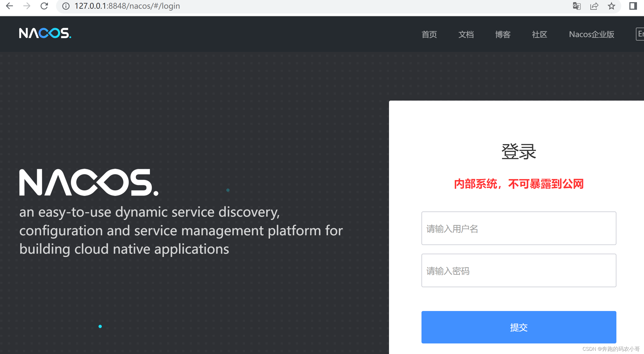The image size is (644, 354).
Task: Open Nacos企业版 from the navigation
Action: pos(591,35)
